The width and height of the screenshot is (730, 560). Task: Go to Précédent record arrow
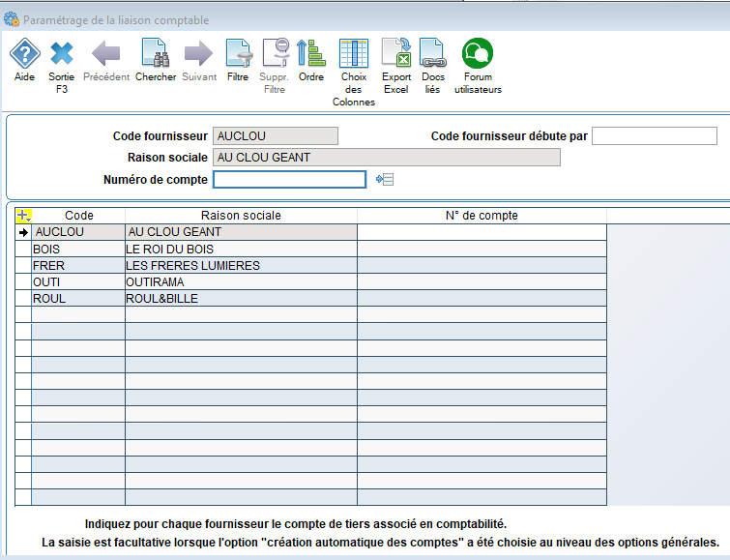pyautogui.click(x=106, y=53)
